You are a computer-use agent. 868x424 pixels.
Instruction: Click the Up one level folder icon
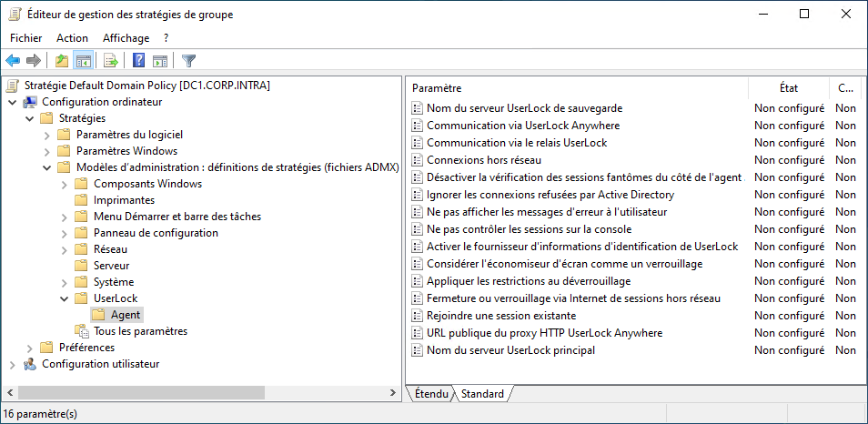pyautogui.click(x=61, y=61)
